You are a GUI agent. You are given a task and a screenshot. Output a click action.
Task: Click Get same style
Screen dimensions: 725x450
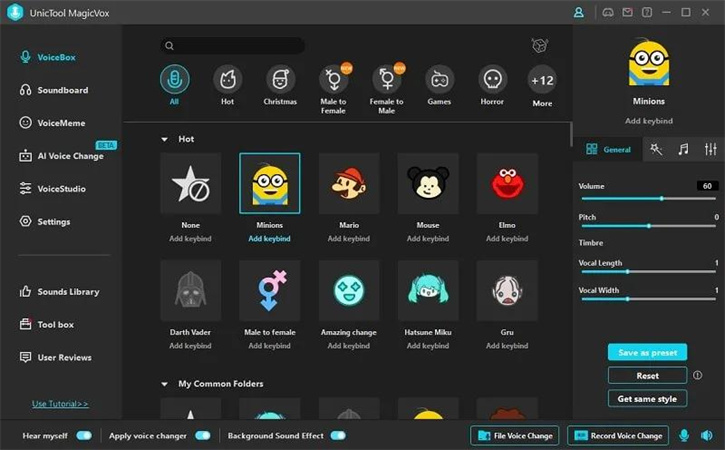click(x=647, y=399)
